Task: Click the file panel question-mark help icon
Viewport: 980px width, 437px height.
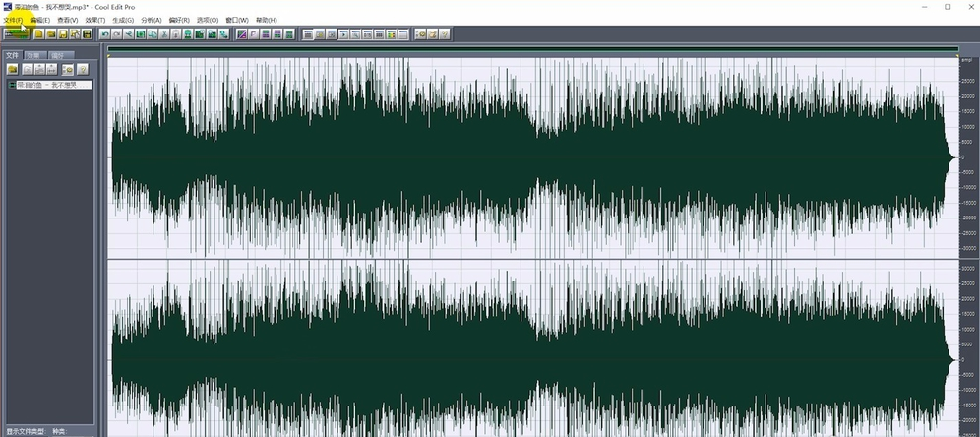Action: (x=83, y=70)
